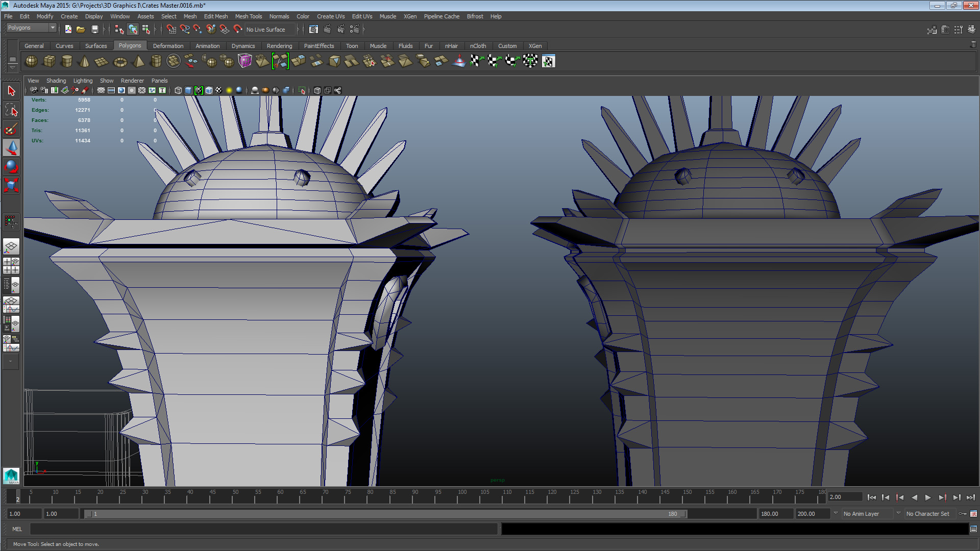
Task: Select the polygon cone shelf icon
Action: coord(85,61)
